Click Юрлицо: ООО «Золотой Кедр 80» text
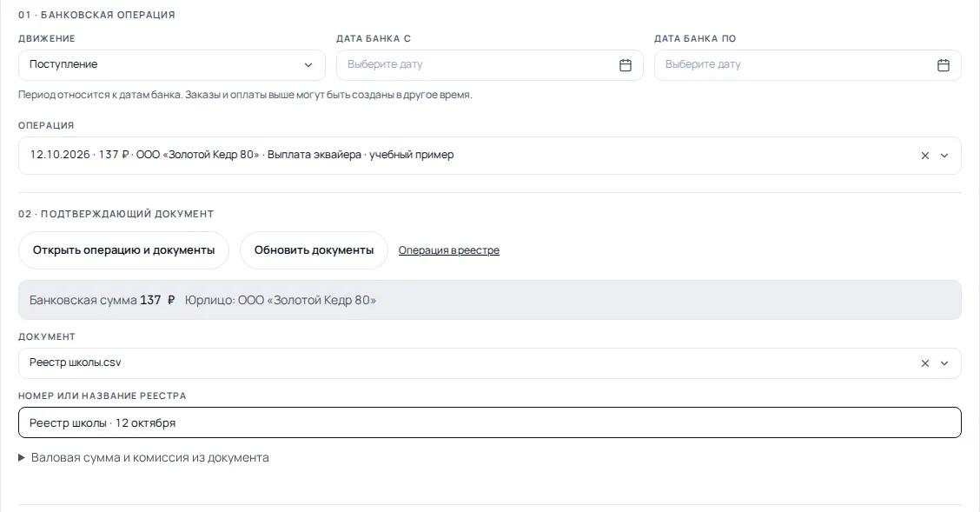Viewport: 980px width, 512px height. (281, 300)
